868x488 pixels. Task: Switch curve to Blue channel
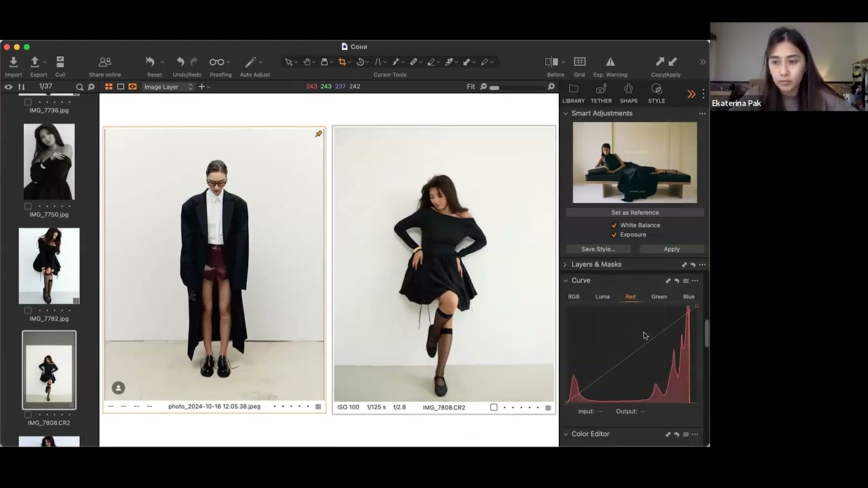(x=689, y=296)
